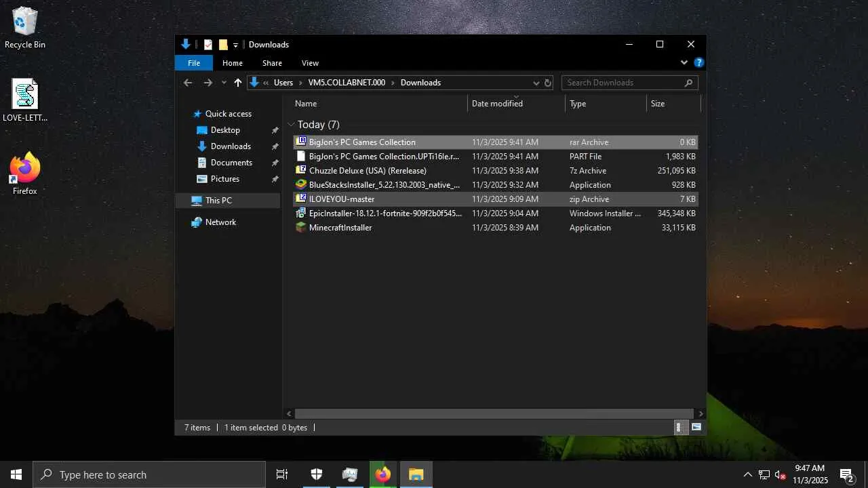Open the network status tray icon

764,474
